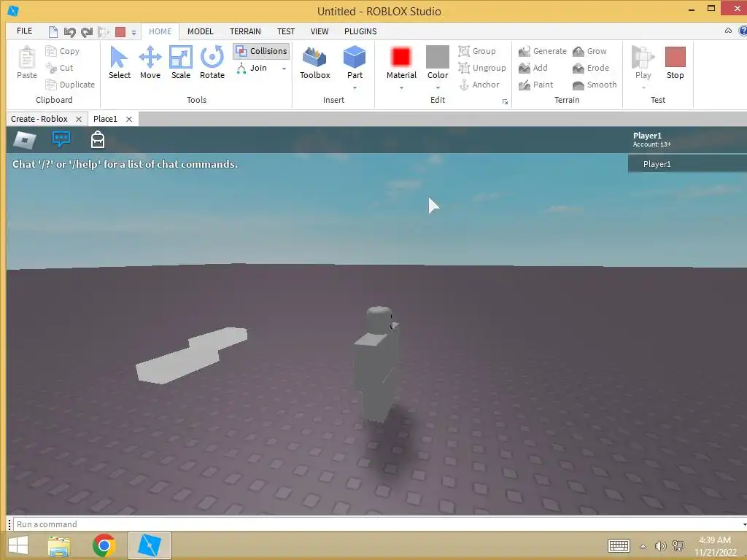Open the in-game Roblox menu icon
Screen dimensions: 747x560
(x=25, y=140)
